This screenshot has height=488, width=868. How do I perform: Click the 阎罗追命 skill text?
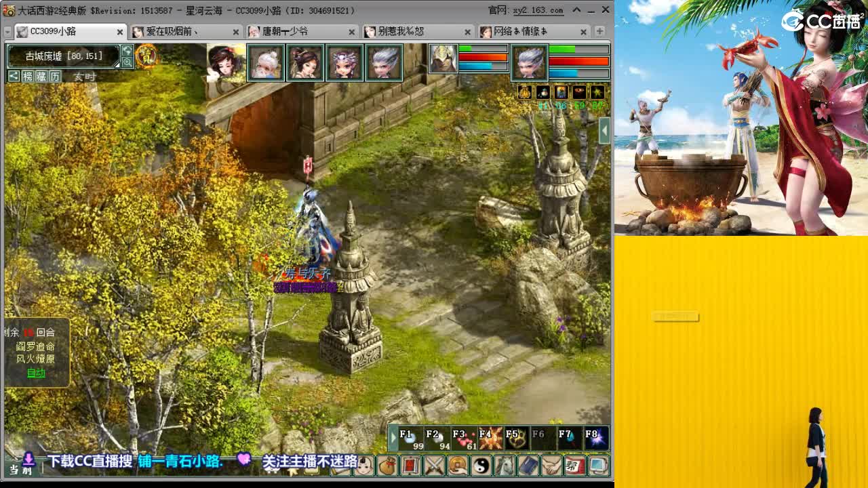coord(36,346)
